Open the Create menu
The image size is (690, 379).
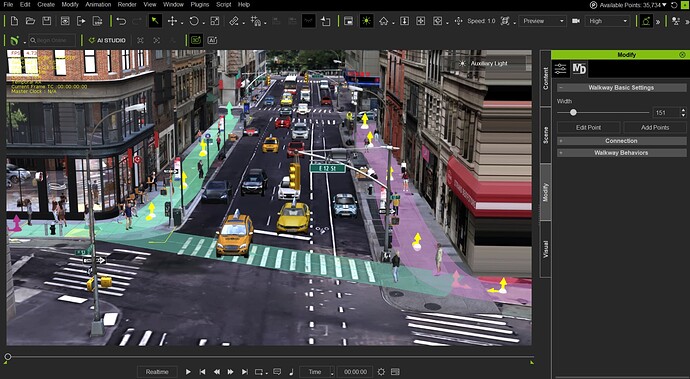(x=46, y=5)
